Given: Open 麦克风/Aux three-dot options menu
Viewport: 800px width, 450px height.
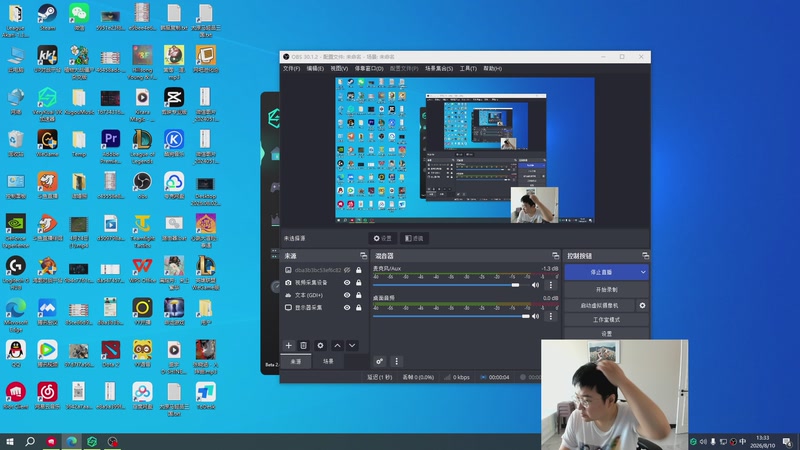Looking at the screenshot, I should coord(551,285).
